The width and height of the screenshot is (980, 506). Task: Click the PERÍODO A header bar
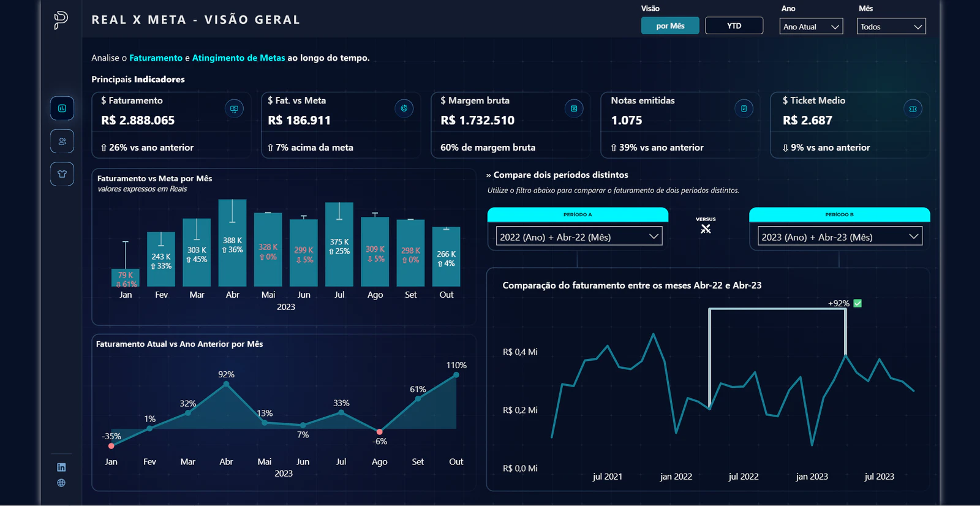[578, 214]
